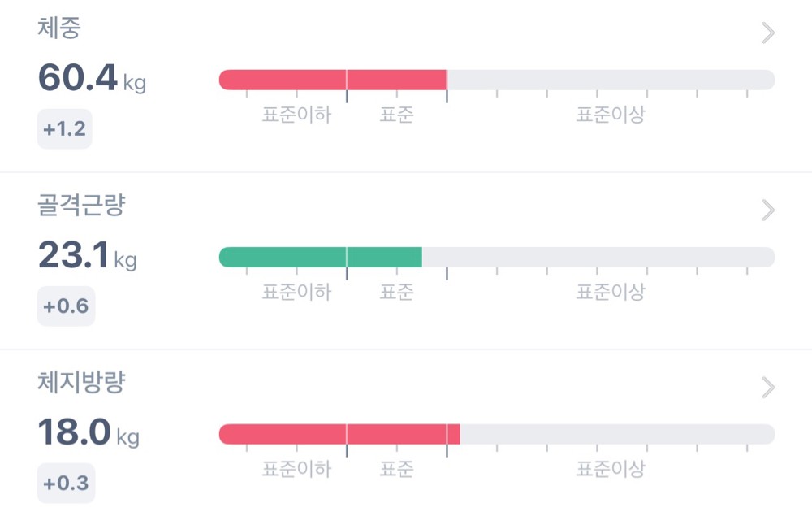Click the 23.1 kg muscle mass value

(x=87, y=256)
